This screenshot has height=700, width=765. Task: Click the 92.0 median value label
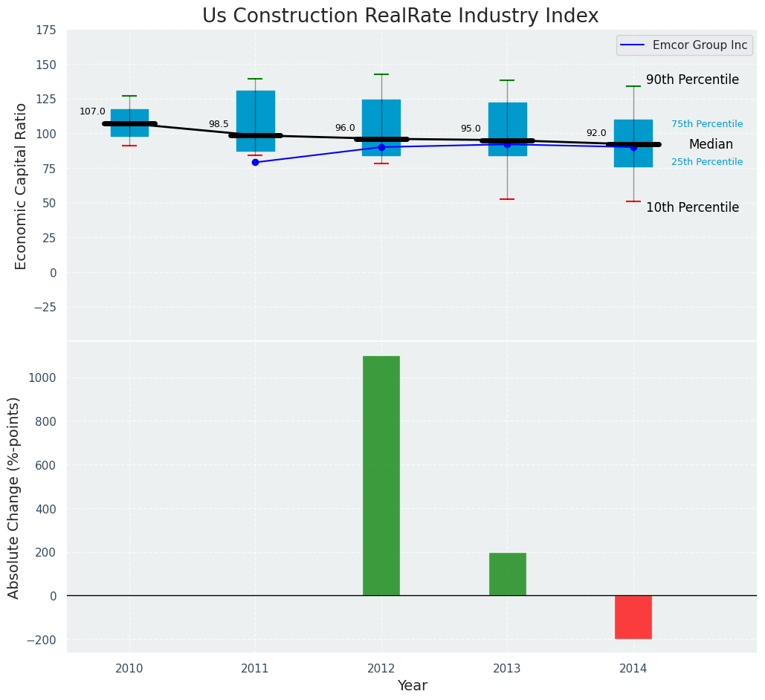pos(596,133)
